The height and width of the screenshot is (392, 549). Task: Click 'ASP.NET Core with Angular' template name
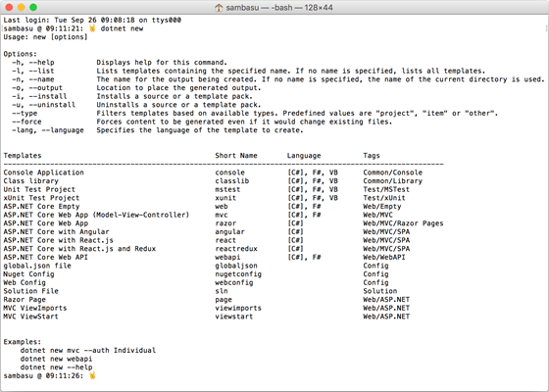click(x=57, y=231)
